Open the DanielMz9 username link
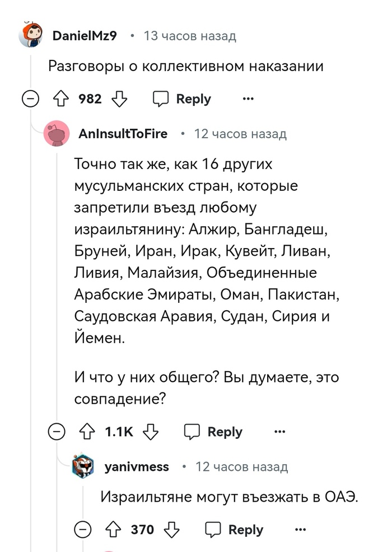This screenshot has height=552, width=392. tap(84, 36)
